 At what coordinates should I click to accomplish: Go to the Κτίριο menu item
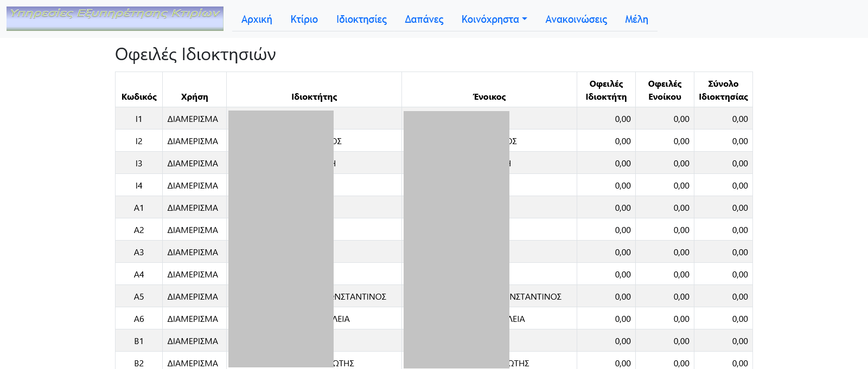[304, 20]
